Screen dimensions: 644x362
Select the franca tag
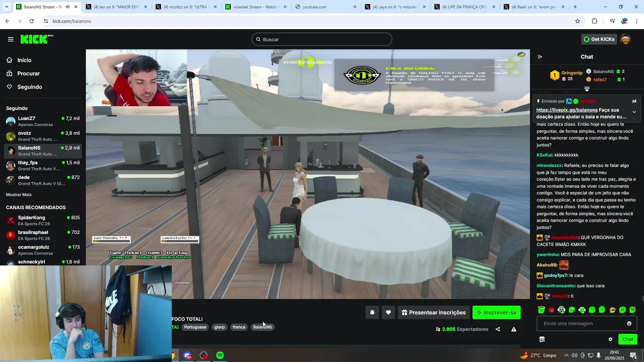pyautogui.click(x=239, y=327)
